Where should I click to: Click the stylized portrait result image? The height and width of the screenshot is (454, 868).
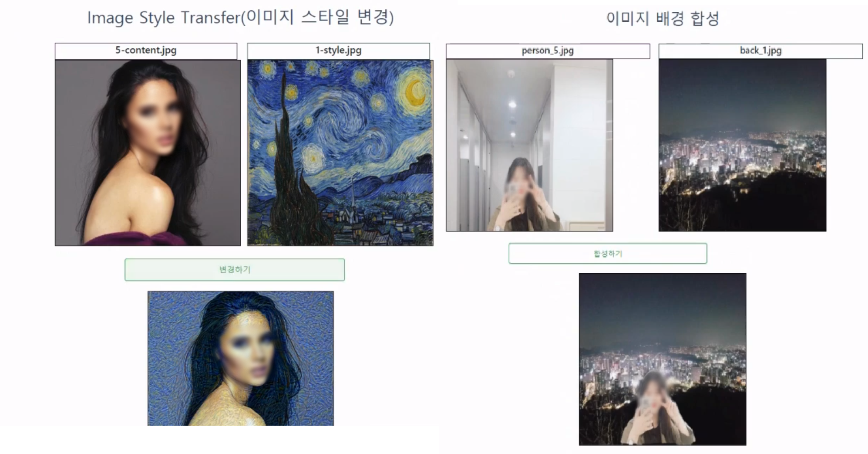coord(240,358)
